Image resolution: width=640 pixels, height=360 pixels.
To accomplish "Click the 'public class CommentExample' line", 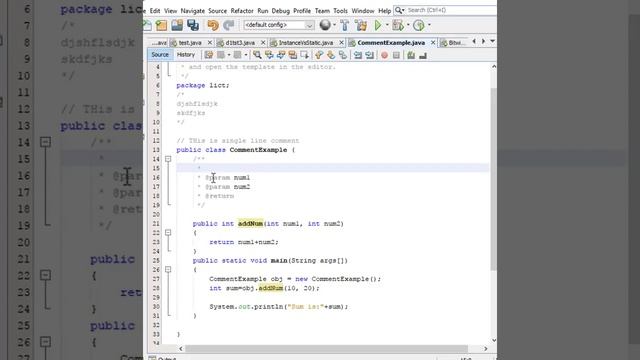I will tap(236, 150).
